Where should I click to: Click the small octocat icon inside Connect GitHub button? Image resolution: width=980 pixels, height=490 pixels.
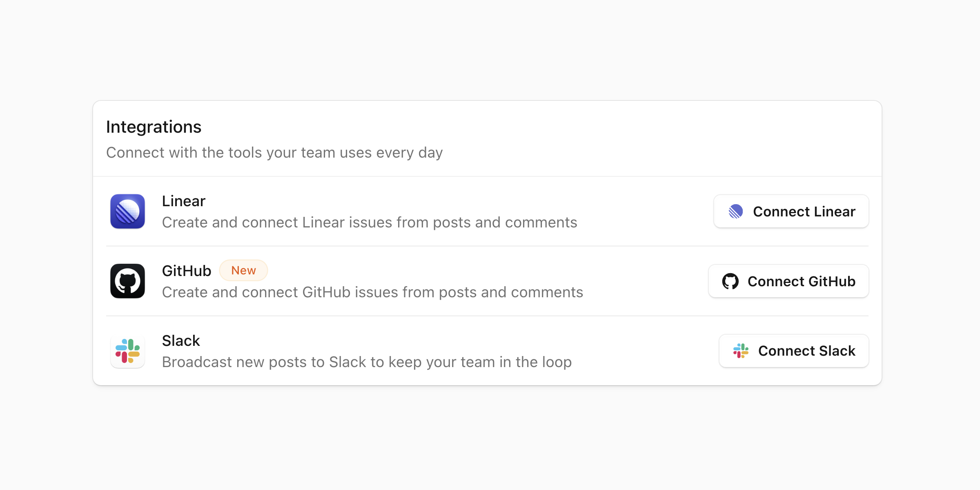[x=730, y=281]
